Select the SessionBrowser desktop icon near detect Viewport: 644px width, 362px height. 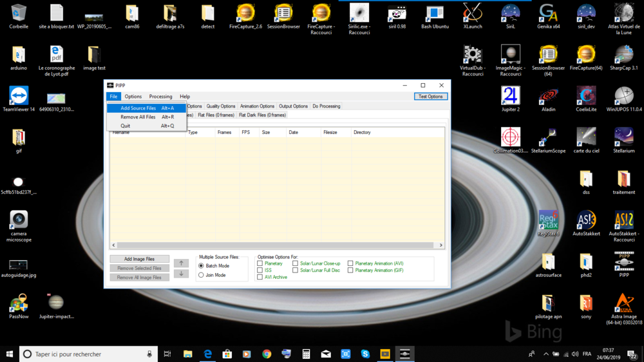(x=283, y=17)
